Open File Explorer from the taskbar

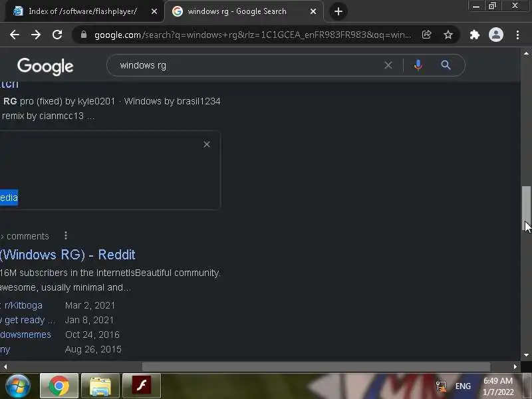pos(100,386)
